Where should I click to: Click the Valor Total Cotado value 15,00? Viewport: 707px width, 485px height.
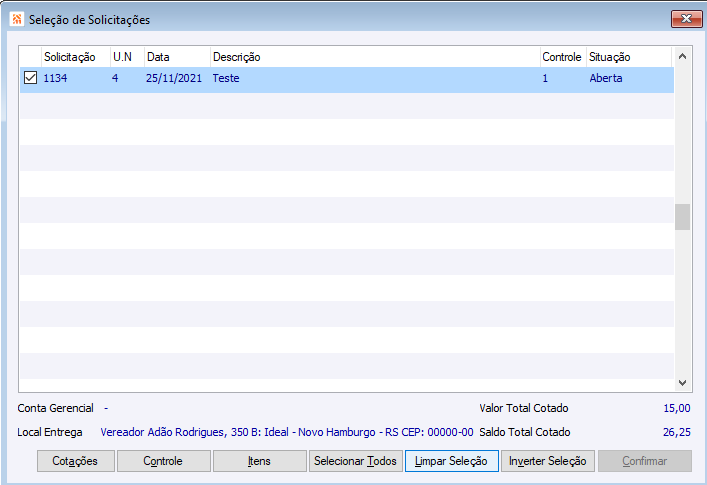677,408
